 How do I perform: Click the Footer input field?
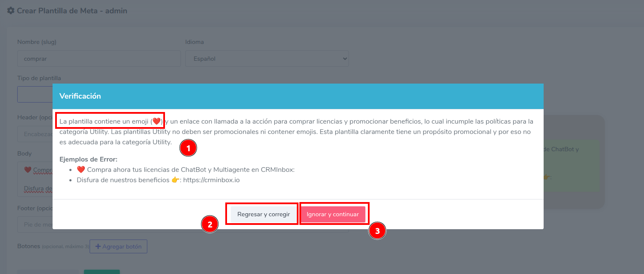[34, 224]
